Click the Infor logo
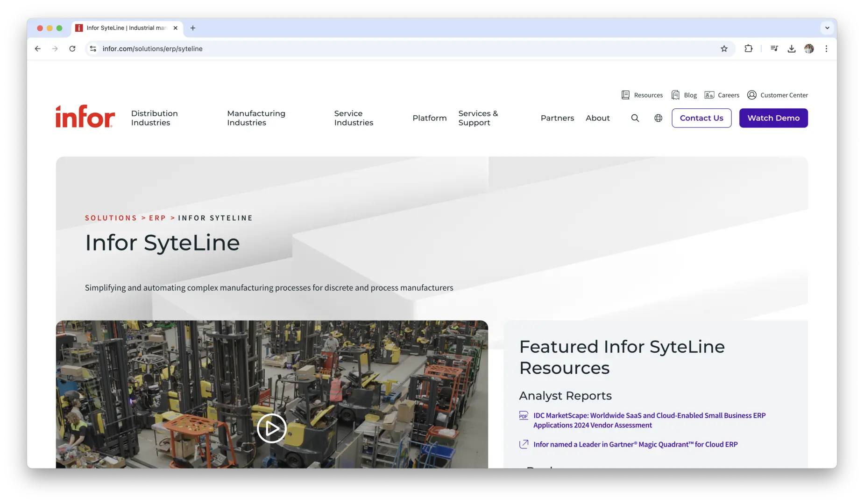The width and height of the screenshot is (864, 504). [85, 117]
